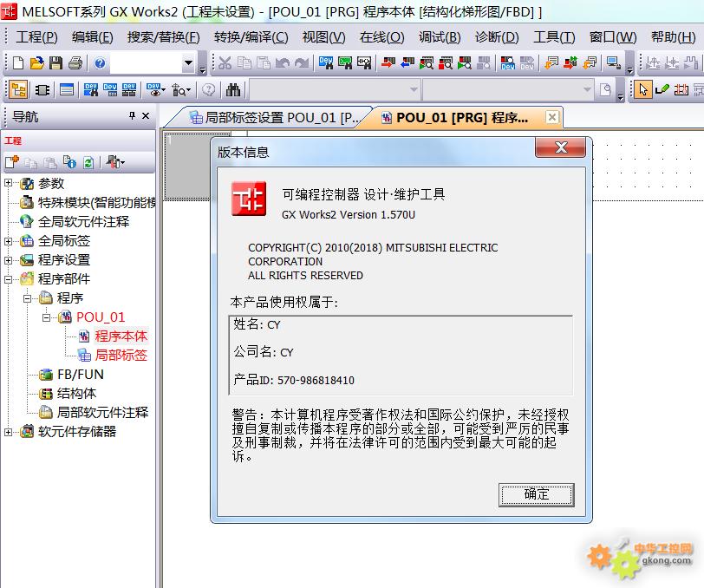Open the 搜索/替换(F) menu
Screen dimensions: 704x588
163,36
